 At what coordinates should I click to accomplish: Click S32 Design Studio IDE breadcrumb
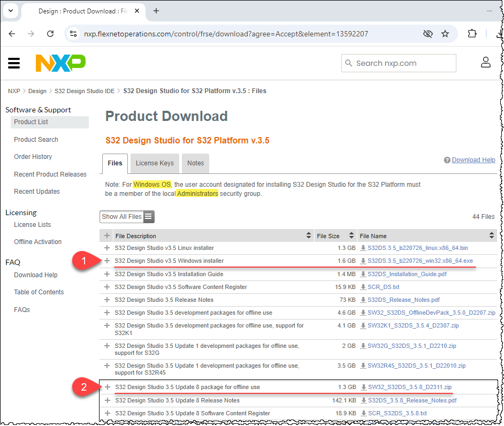click(85, 91)
